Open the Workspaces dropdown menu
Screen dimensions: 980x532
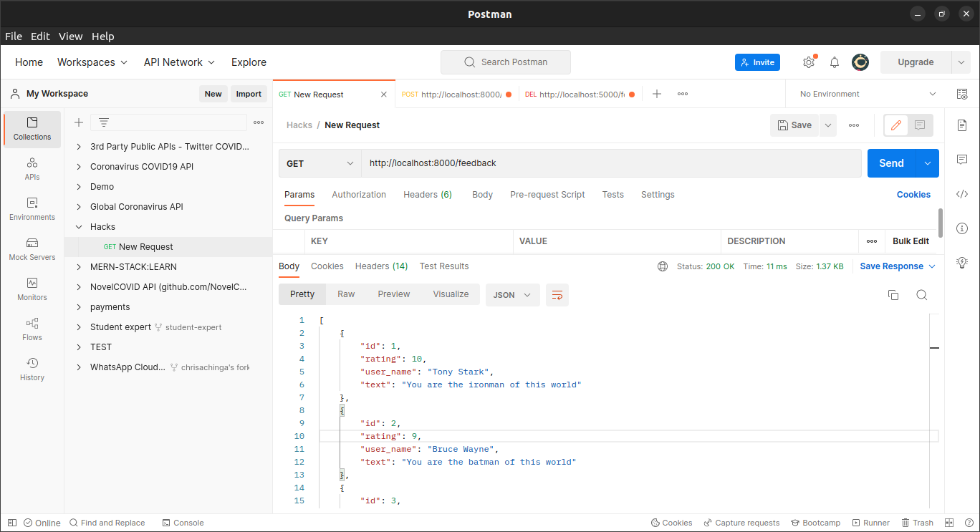pos(92,62)
